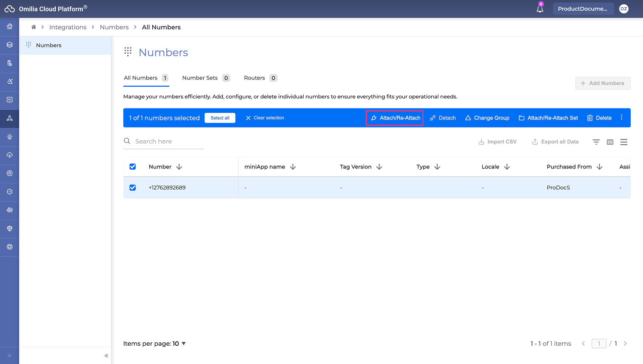Image resolution: width=643 pixels, height=364 pixels.
Task: Sort by Number column arrow
Action: click(x=179, y=167)
